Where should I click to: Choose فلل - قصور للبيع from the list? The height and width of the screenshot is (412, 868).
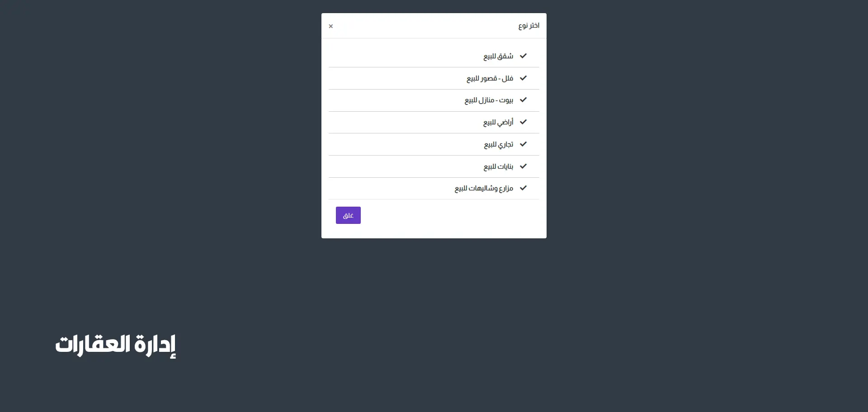(490, 78)
